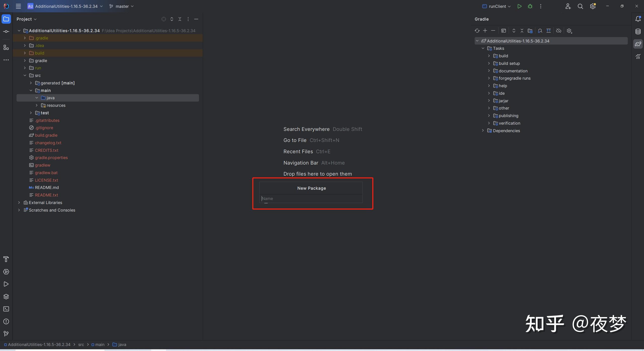Expand forgegradle runs task group
Image resolution: width=644 pixels, height=351 pixels.
489,78
